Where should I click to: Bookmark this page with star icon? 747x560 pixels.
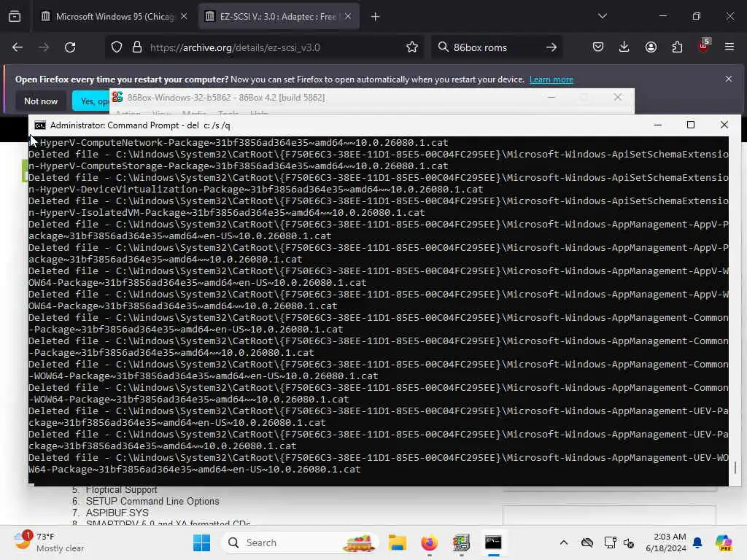click(x=412, y=47)
